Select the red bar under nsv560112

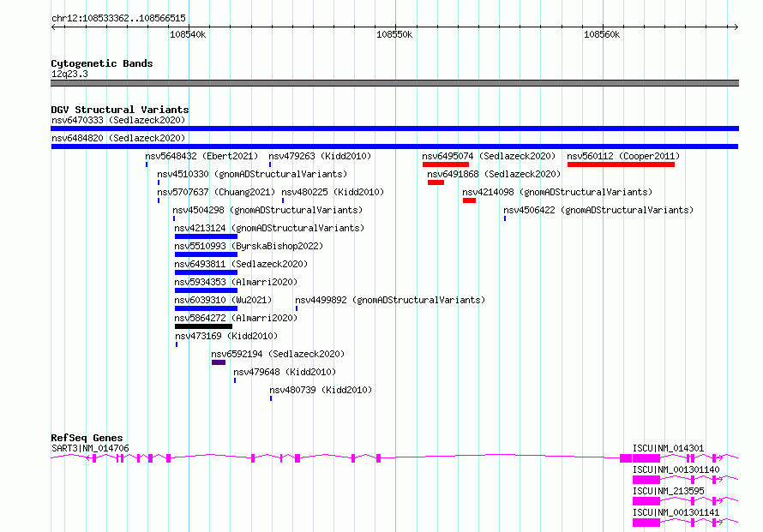click(621, 164)
